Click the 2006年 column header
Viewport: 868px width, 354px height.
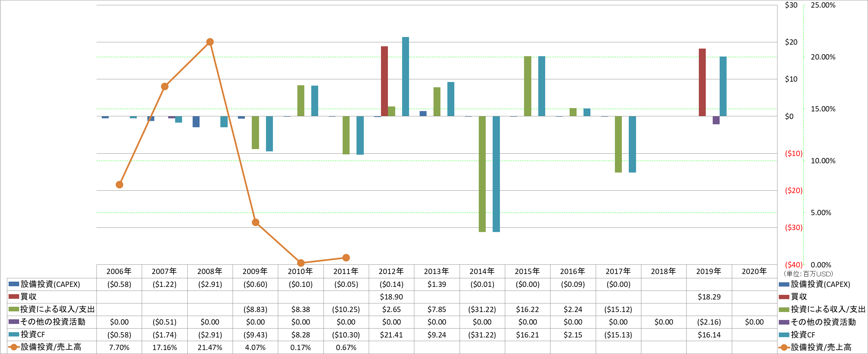[x=119, y=271]
